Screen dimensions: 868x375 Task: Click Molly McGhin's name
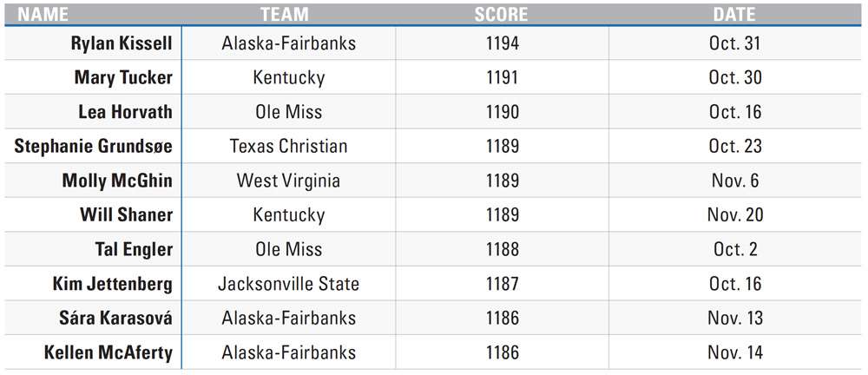tap(117, 181)
